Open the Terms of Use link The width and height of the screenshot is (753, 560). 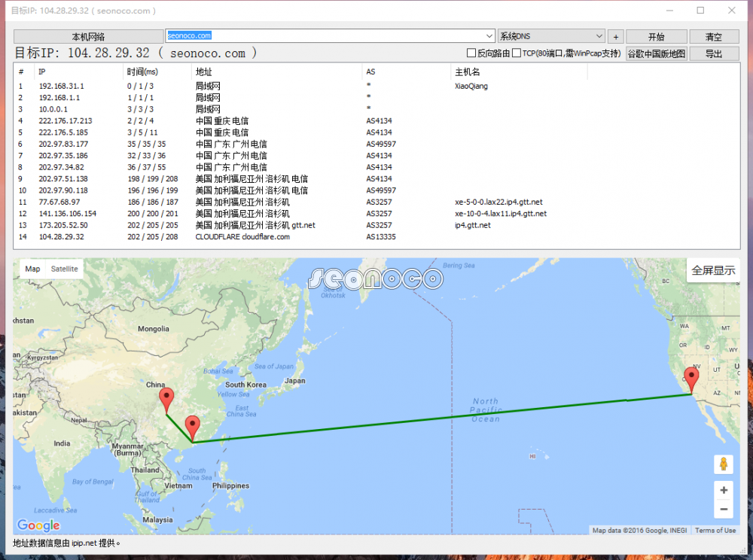[x=715, y=531]
